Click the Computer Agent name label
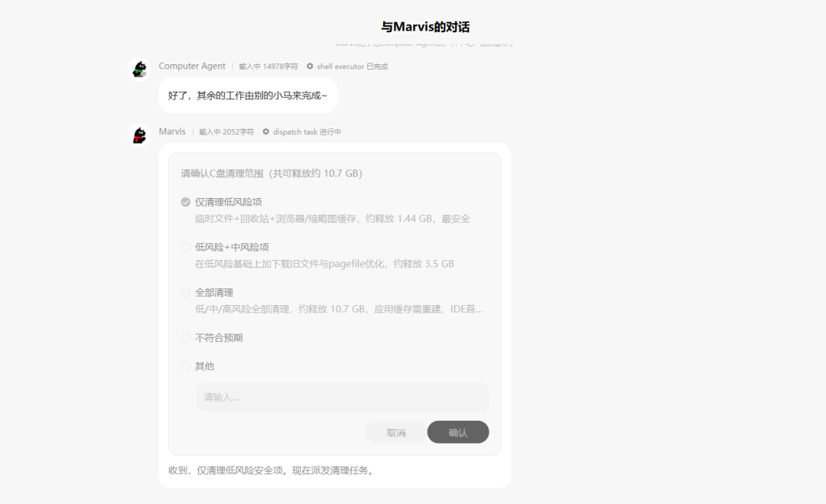The width and height of the screenshot is (826, 504). (192, 67)
